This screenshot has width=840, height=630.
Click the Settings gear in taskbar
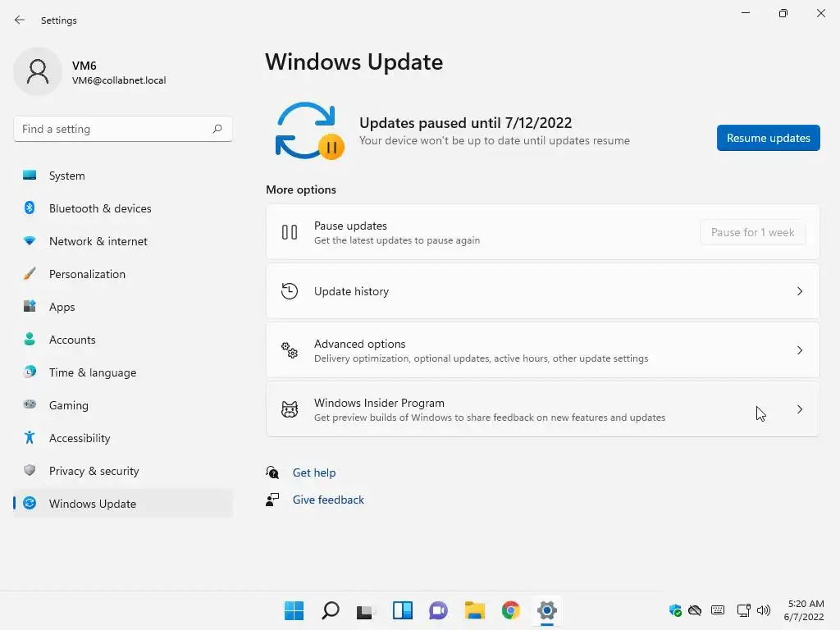pyautogui.click(x=547, y=610)
